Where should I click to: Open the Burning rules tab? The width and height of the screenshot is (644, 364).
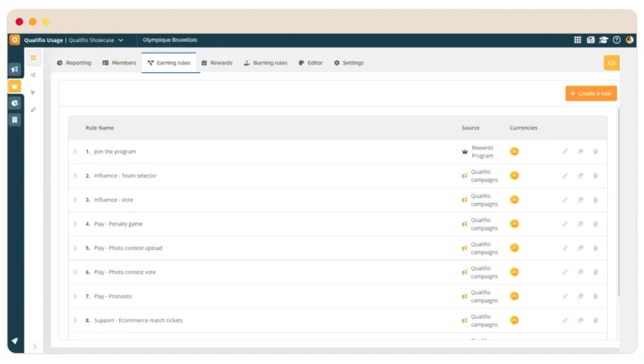coord(265,63)
